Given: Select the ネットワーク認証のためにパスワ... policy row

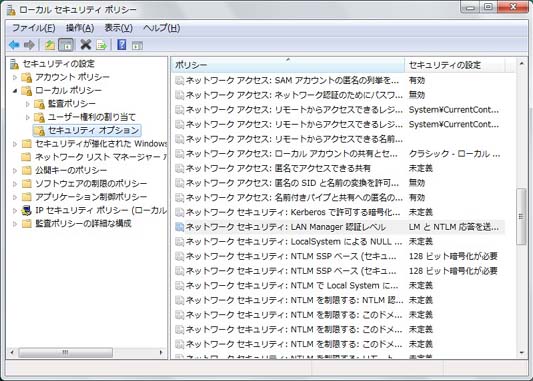Looking at the screenshot, I should [x=338, y=95].
